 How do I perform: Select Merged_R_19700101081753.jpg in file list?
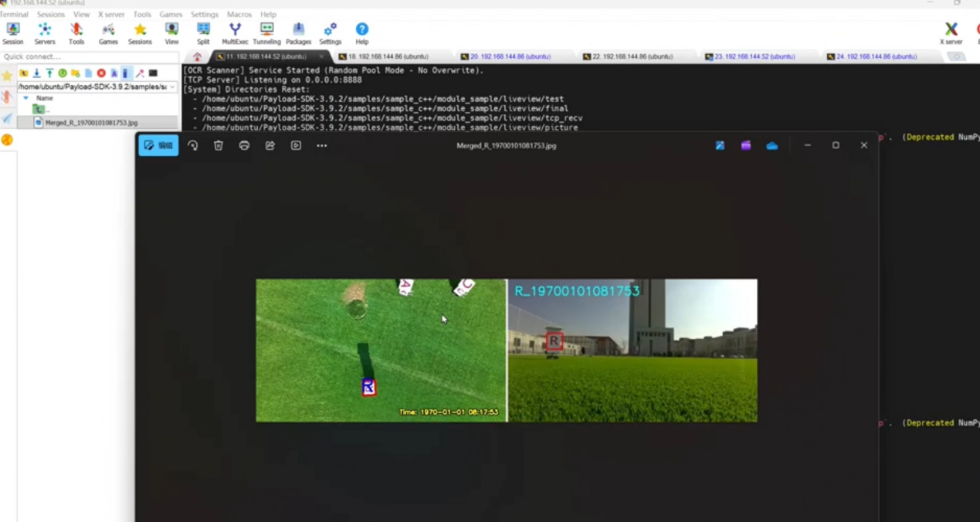click(90, 123)
